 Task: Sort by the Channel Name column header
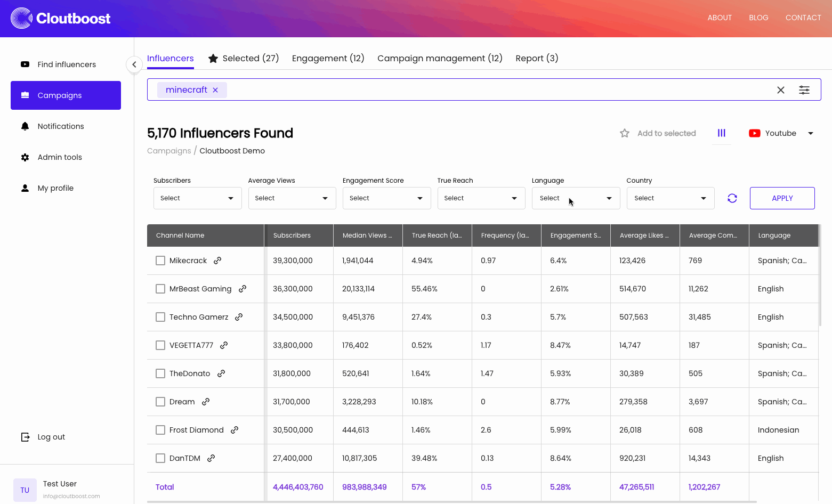(x=206, y=235)
